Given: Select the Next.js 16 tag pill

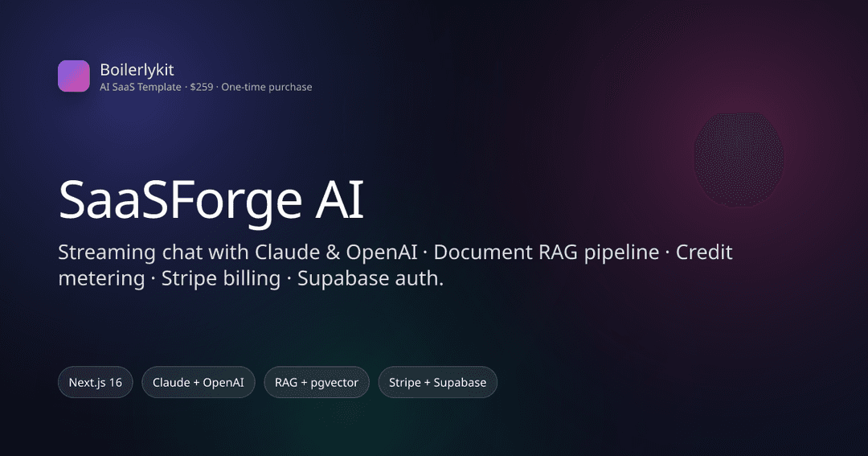Looking at the screenshot, I should 95,382.
